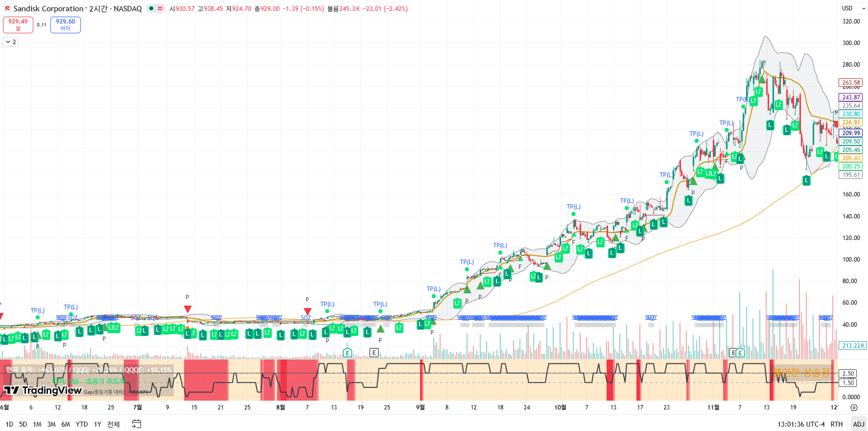Screen dimensions: 868x431
Task: Click the dark-outlined earnings E marker near August 25
Action: tap(374, 353)
